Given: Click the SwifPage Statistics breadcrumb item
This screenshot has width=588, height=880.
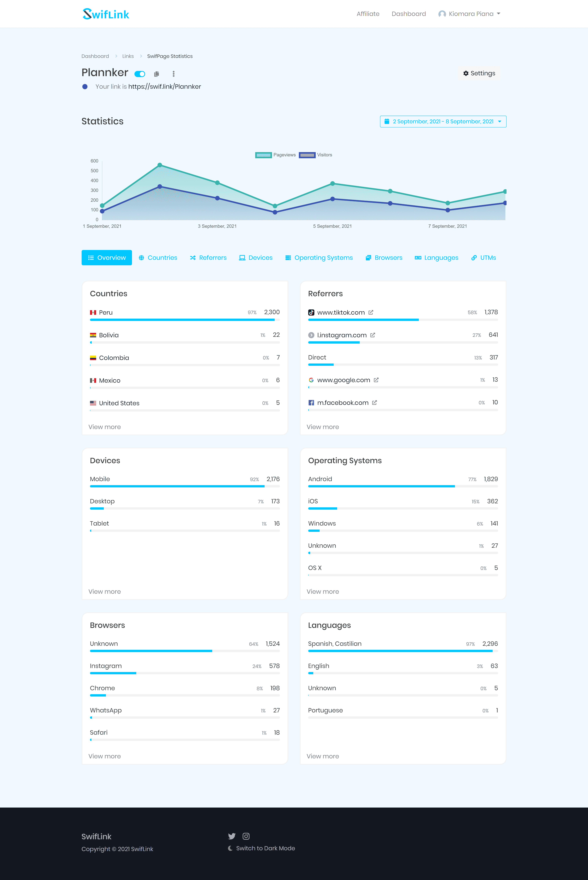Looking at the screenshot, I should (x=170, y=56).
